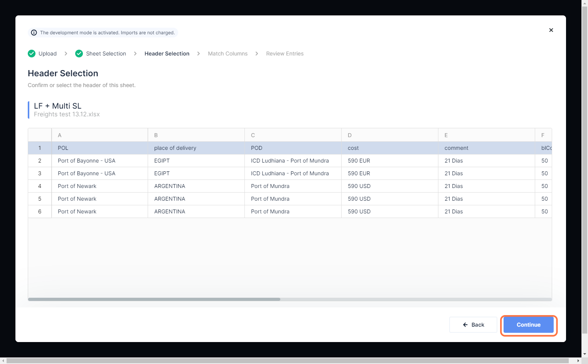588x364 pixels.
Task: Click 'Port of Newark' in row 4
Action: click(100, 186)
